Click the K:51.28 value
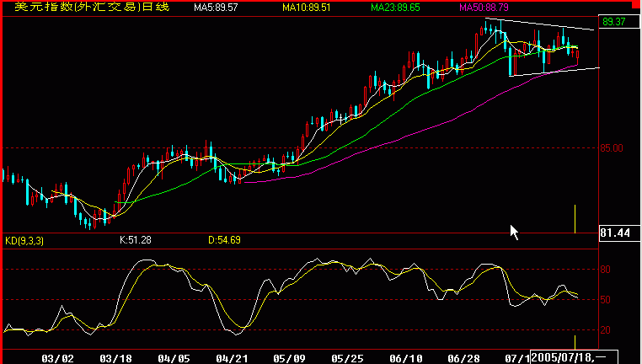Viewport: 642px width, 364px height. click(x=136, y=240)
